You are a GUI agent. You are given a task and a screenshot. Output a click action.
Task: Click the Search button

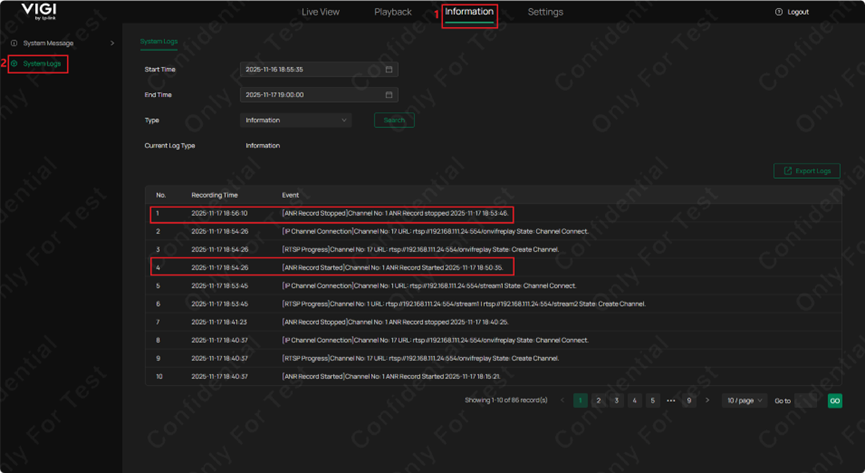(x=394, y=120)
